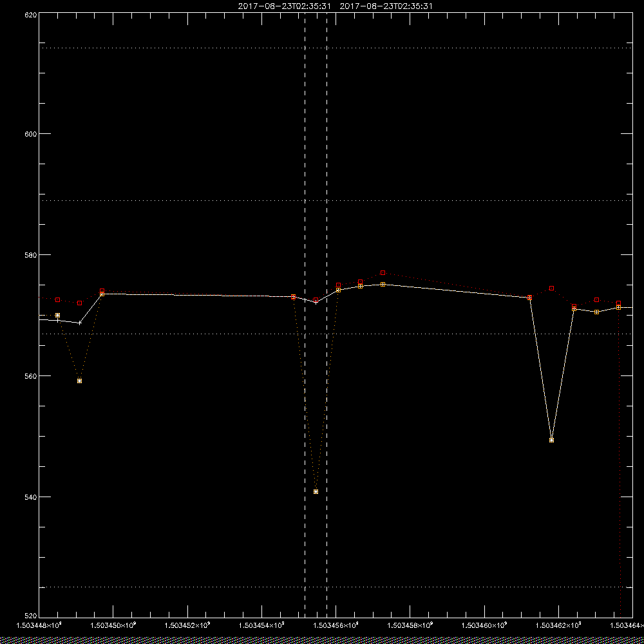This screenshot has height=644, width=644.
Task: Select y-axis label 540
Action: pyautogui.click(x=31, y=497)
